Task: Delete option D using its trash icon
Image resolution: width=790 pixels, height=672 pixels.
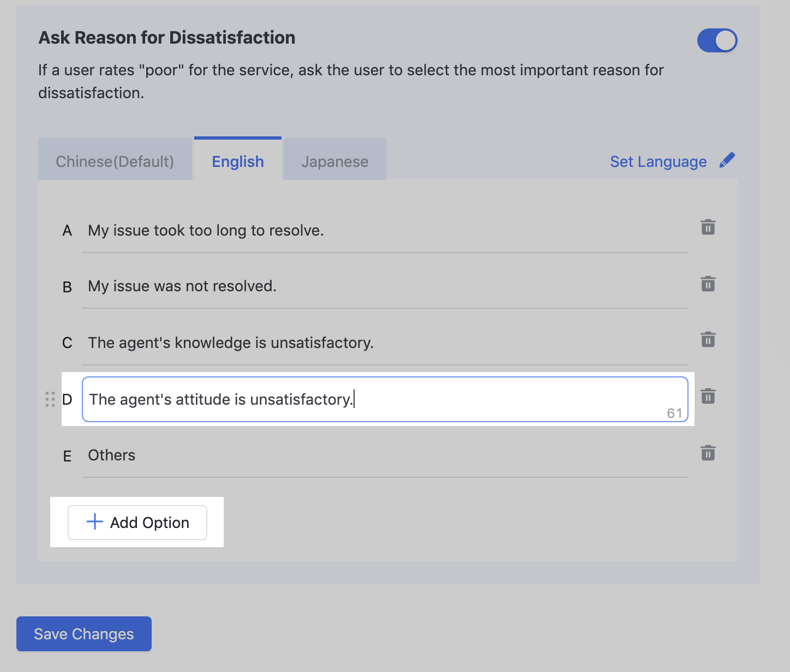Action: pyautogui.click(x=708, y=397)
